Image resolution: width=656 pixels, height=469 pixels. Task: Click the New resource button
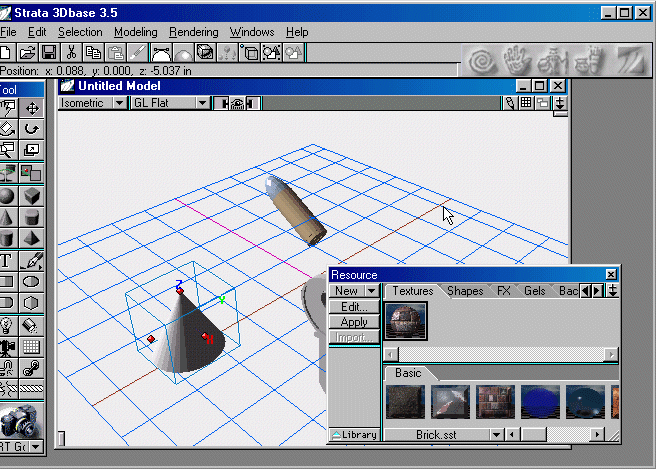point(347,291)
